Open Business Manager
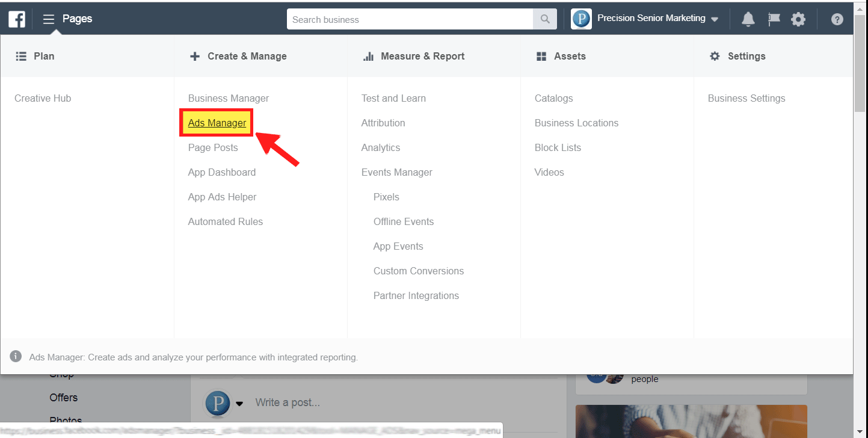The image size is (868, 438). pyautogui.click(x=229, y=98)
